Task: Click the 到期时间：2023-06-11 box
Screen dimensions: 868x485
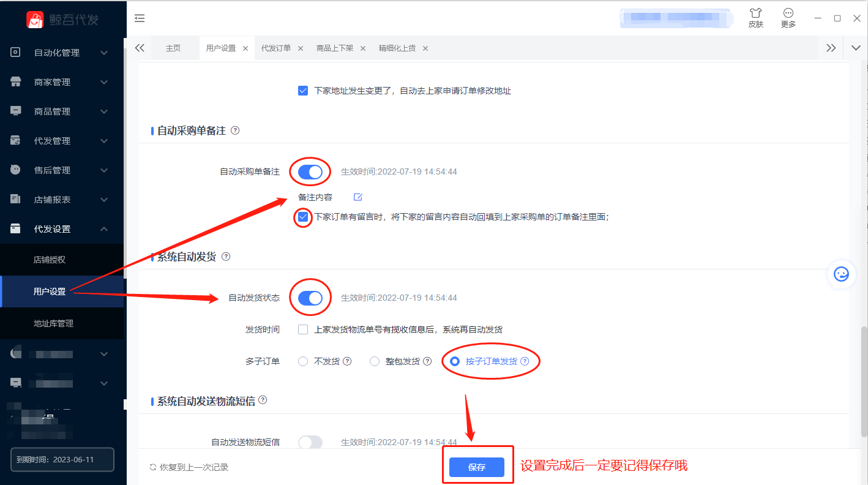Action: 62,459
